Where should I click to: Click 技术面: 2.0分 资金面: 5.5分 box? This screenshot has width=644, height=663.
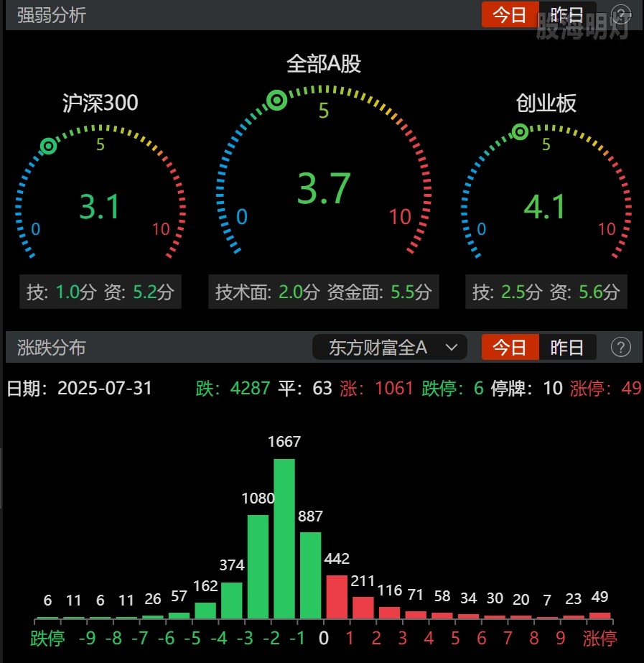[x=324, y=292]
